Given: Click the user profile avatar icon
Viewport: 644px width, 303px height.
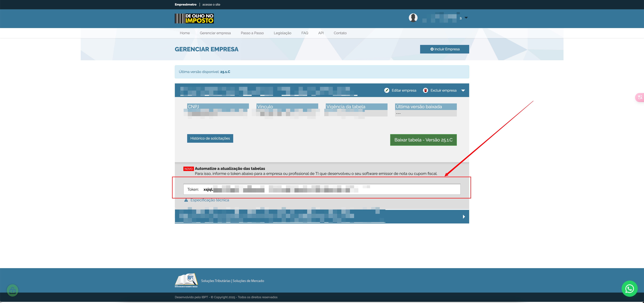Looking at the screenshot, I should 413,18.
